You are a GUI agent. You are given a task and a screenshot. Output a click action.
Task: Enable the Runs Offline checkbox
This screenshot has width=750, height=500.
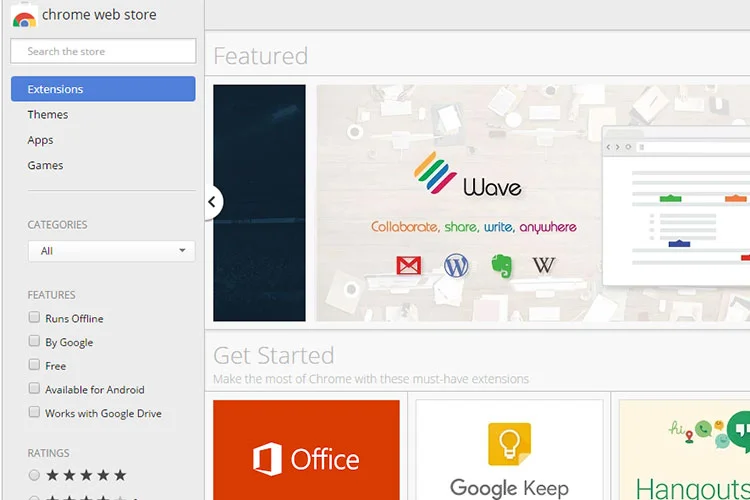[x=34, y=317]
